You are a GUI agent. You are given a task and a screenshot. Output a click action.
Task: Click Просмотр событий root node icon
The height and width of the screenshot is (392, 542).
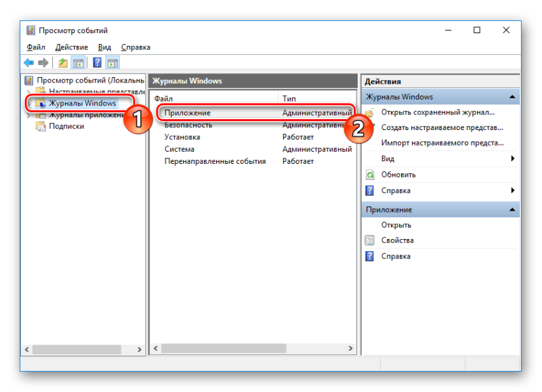pyautogui.click(x=29, y=81)
